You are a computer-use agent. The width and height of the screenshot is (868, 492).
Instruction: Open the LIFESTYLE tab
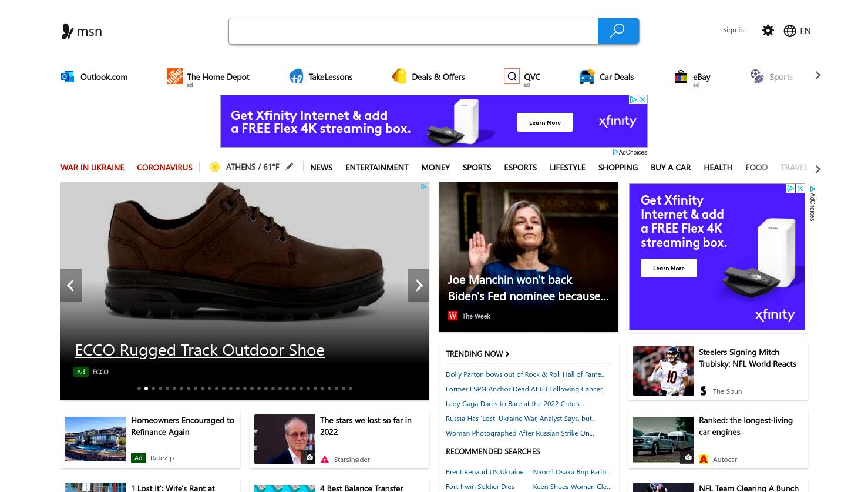coord(567,168)
